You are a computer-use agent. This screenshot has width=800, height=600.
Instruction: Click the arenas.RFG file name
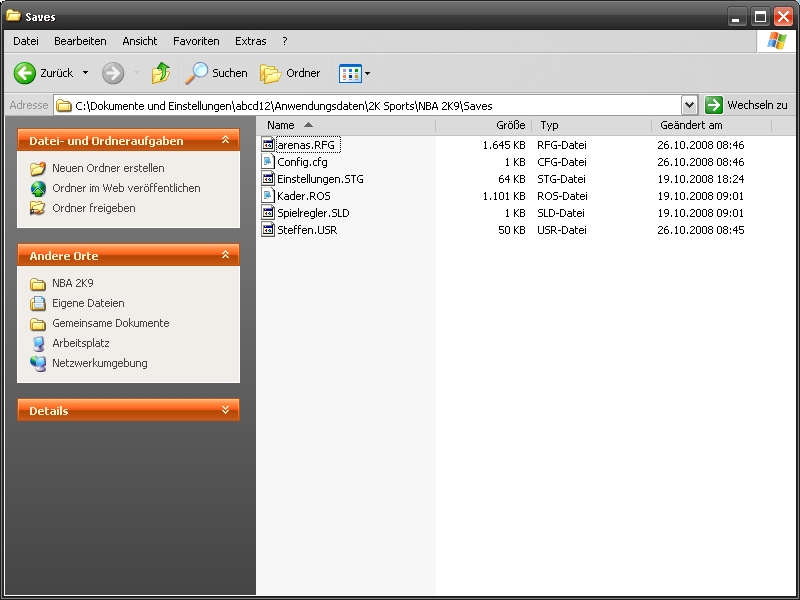click(x=306, y=145)
